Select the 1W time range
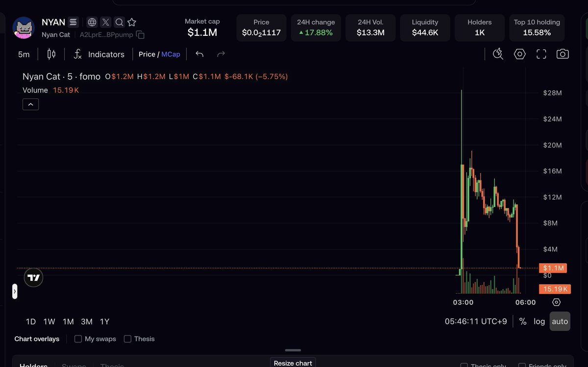 coord(49,321)
